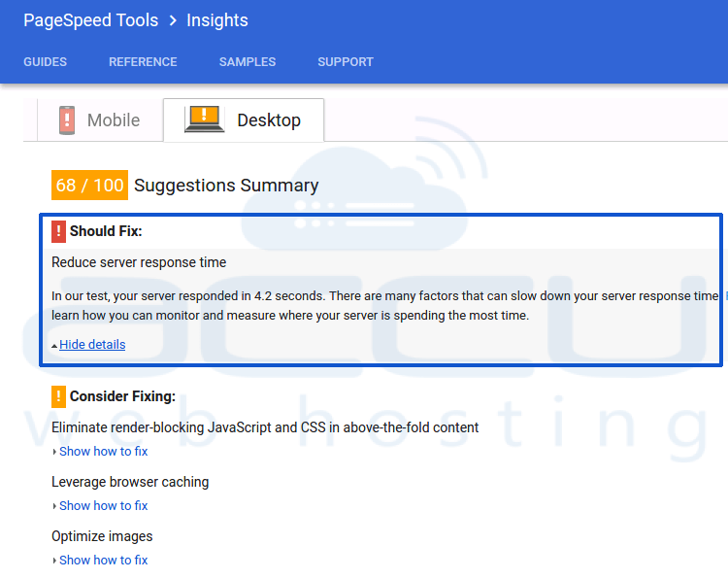Open the Insights breadcrumb link
The height and width of the screenshot is (579, 728).
(217, 20)
